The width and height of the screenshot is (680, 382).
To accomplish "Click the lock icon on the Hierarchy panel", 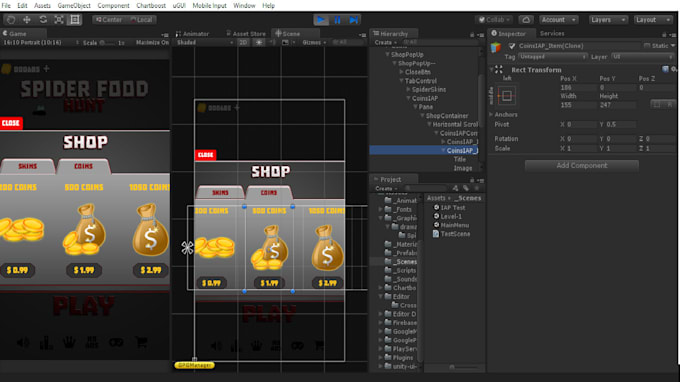I will (472, 35).
